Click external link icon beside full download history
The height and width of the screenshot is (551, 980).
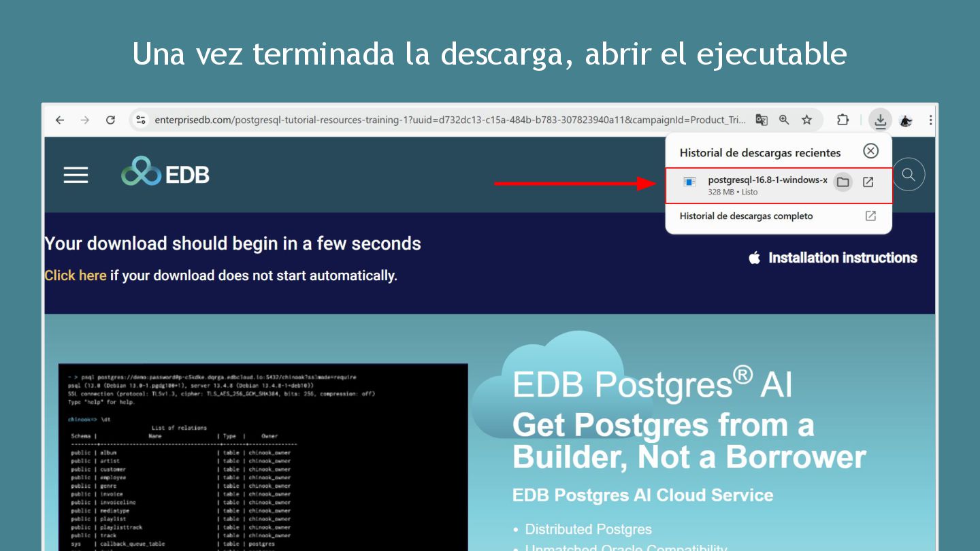click(870, 216)
